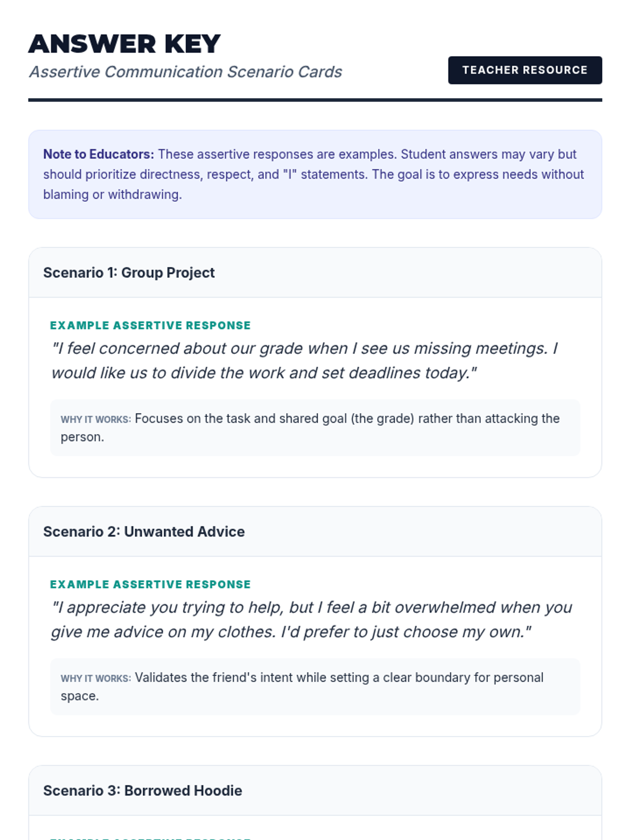The image size is (630, 840).
Task: Click the Assertive Communication Scenario Cards subtitle
Action: tap(185, 71)
